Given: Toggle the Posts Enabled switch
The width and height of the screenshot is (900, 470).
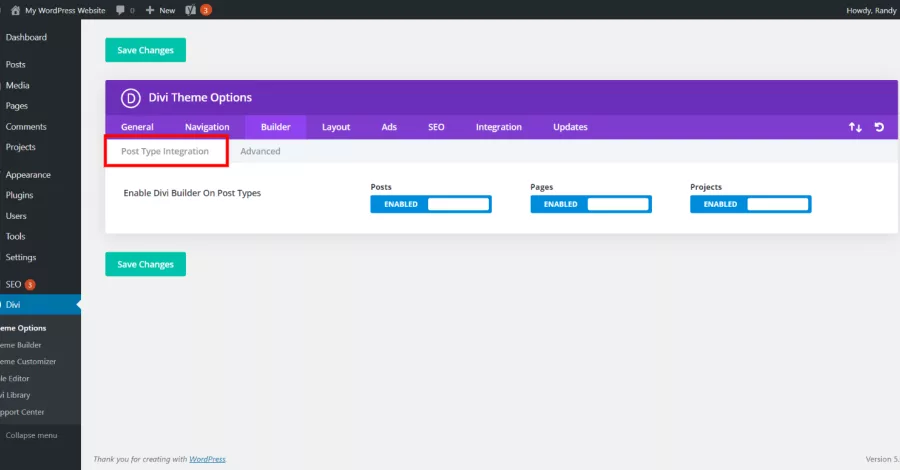Looking at the screenshot, I should 431,204.
